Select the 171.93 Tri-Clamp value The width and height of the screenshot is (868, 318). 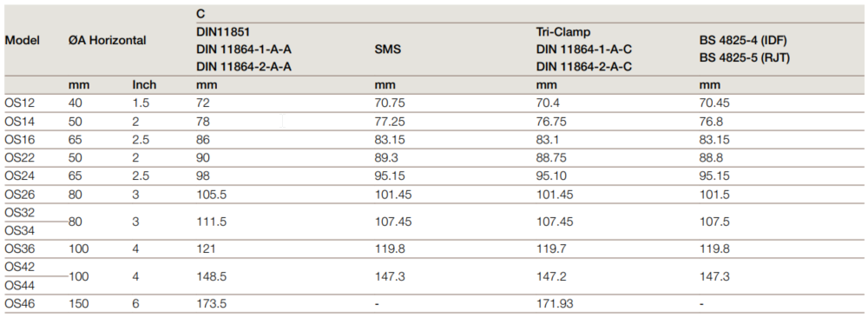[555, 303]
